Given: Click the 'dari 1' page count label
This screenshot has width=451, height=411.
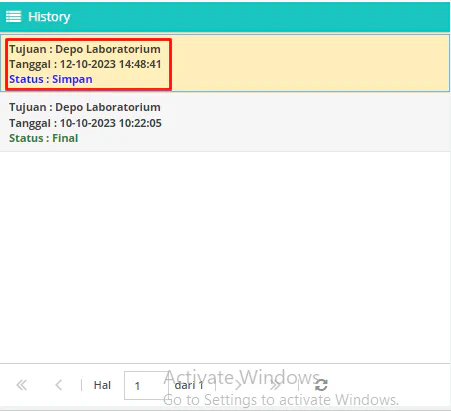Looking at the screenshot, I should point(189,385).
